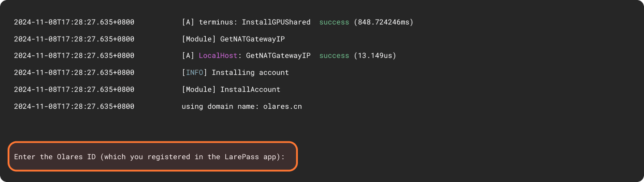Click the terminus: InstallGPUShared text
The image size is (644, 182).
tap(254, 22)
